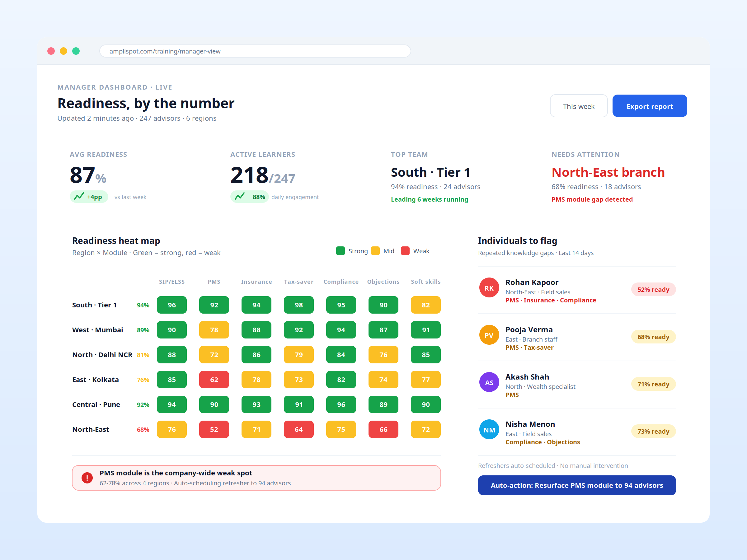Click the 52% ready badge

tap(653, 289)
